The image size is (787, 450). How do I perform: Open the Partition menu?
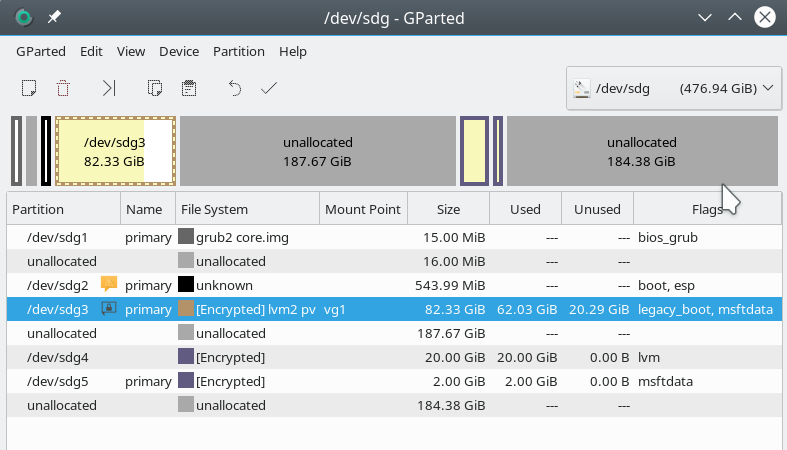point(238,51)
